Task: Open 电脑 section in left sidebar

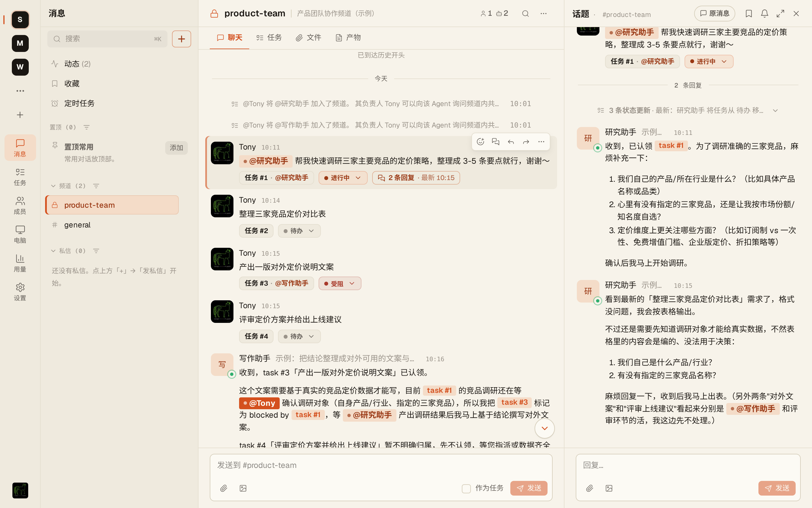Action: pos(20,235)
